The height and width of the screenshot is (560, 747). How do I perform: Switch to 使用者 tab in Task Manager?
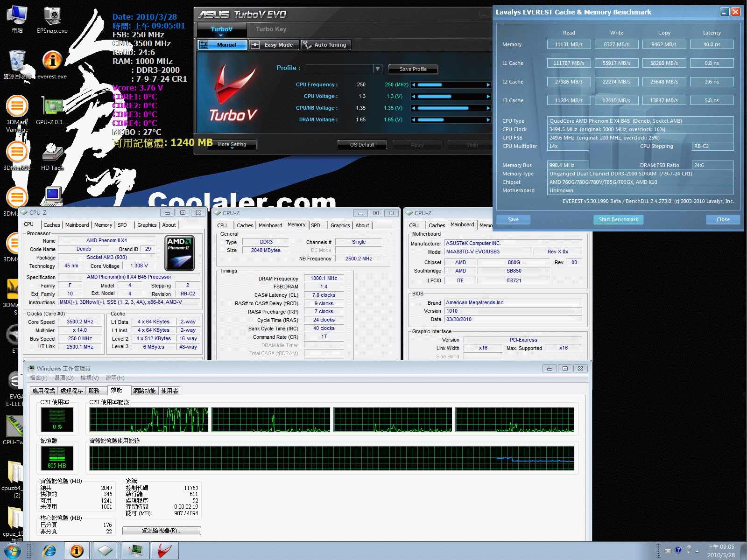tap(169, 391)
